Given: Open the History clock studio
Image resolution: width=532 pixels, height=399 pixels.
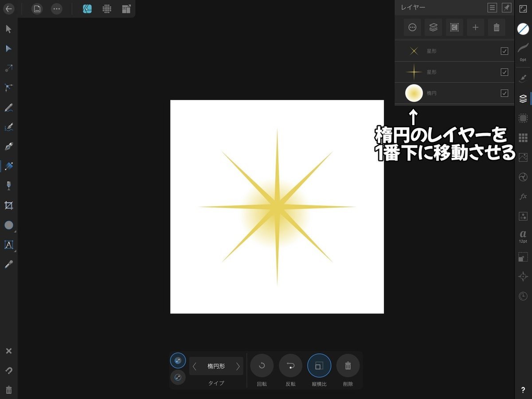Looking at the screenshot, I should coord(523,296).
